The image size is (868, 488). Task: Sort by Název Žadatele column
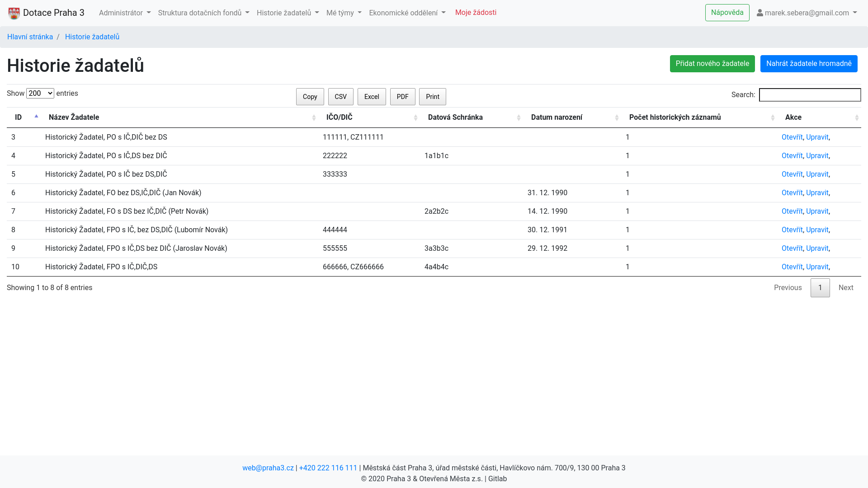[74, 117]
